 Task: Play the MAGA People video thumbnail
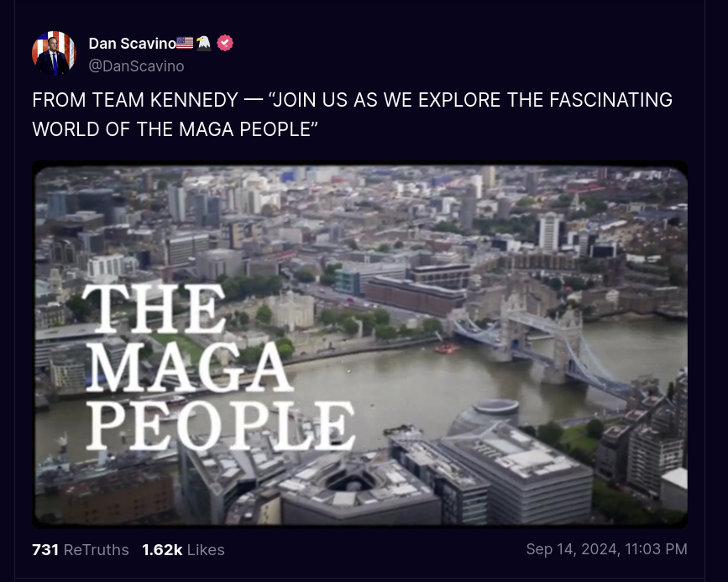click(360, 344)
